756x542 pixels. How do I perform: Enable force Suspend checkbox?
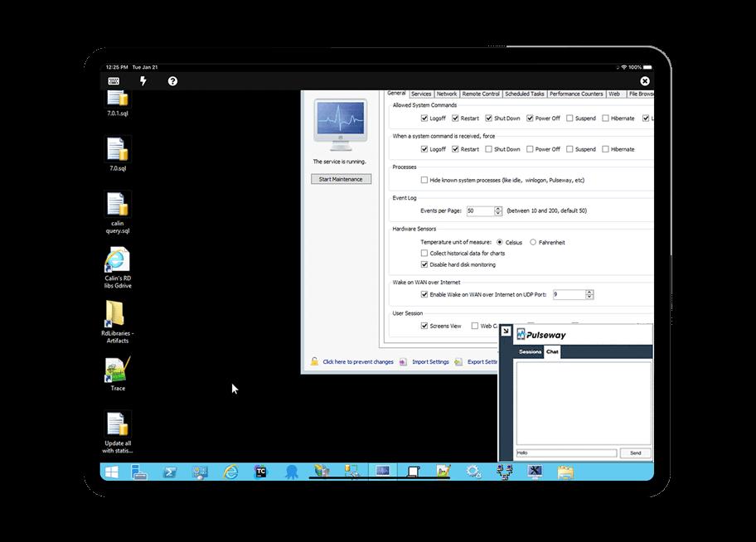(x=569, y=149)
